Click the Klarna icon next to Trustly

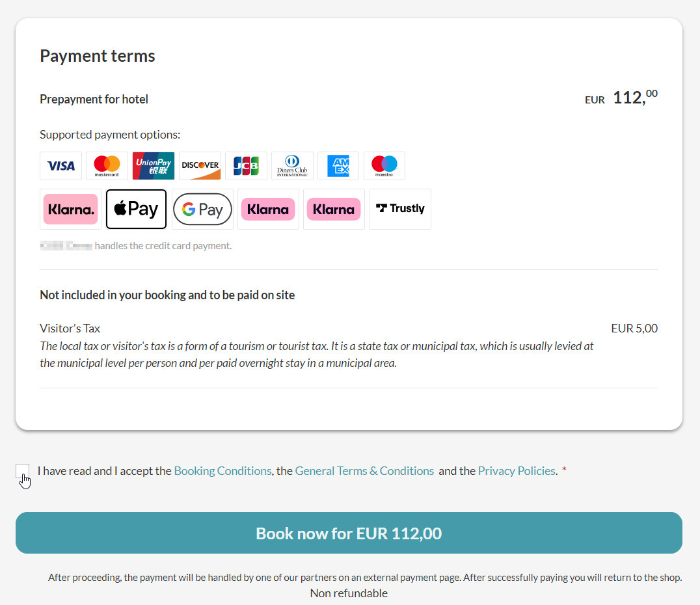coord(334,209)
